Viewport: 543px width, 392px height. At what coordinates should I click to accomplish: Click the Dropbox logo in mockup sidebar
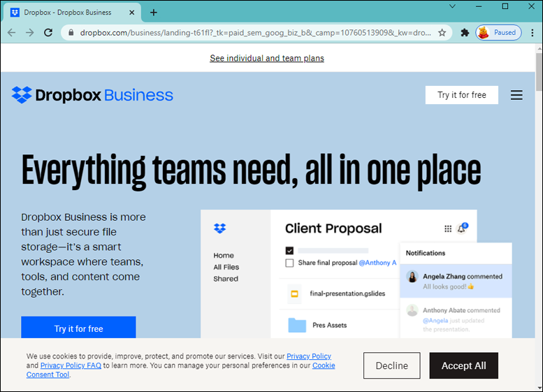click(220, 228)
